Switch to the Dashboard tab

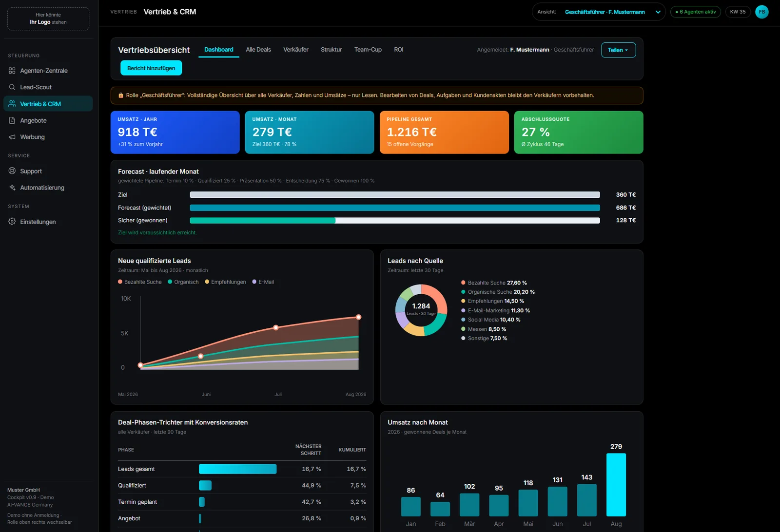click(218, 50)
